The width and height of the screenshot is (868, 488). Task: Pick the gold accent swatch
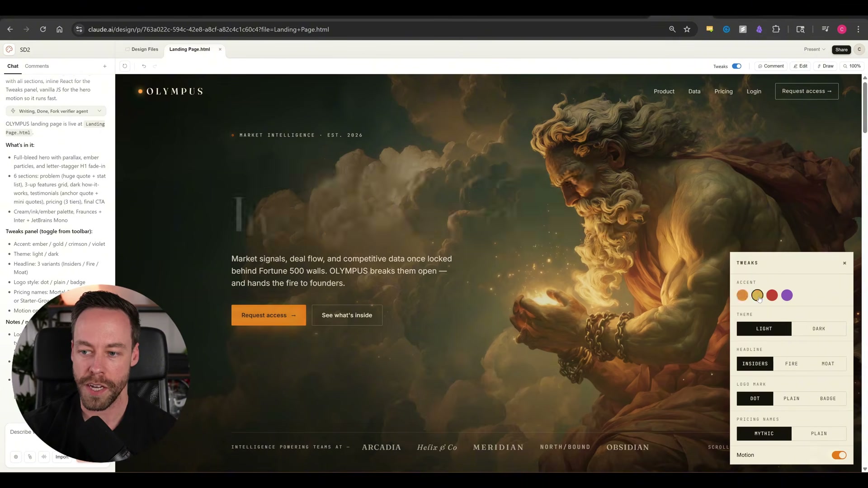point(757,296)
